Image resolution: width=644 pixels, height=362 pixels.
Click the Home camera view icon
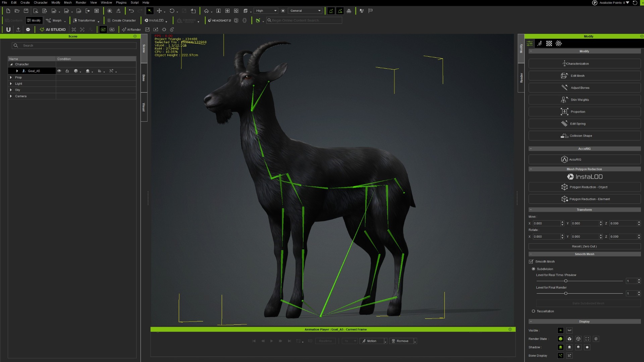[206, 11]
